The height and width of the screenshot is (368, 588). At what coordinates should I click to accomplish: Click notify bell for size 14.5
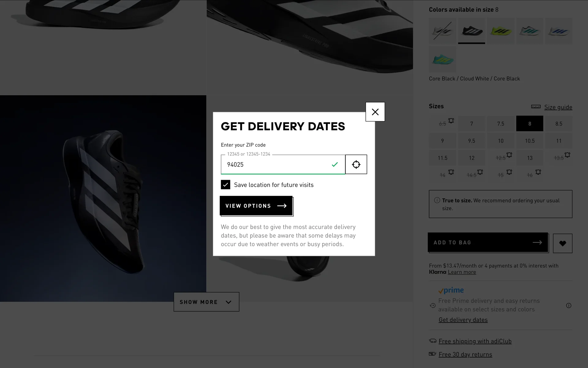point(480,172)
